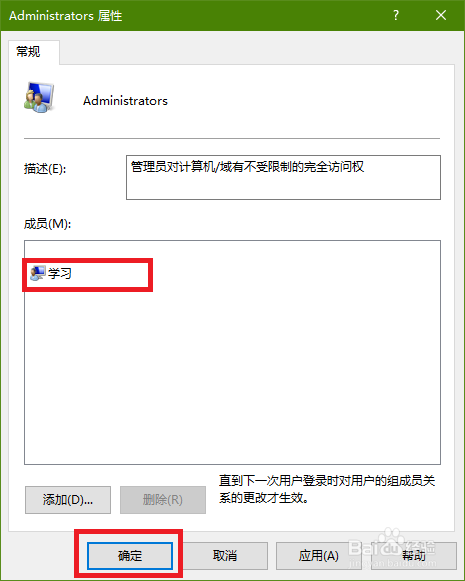This screenshot has height=581, width=465.
Task: Click the question mark help icon
Action: click(x=396, y=15)
